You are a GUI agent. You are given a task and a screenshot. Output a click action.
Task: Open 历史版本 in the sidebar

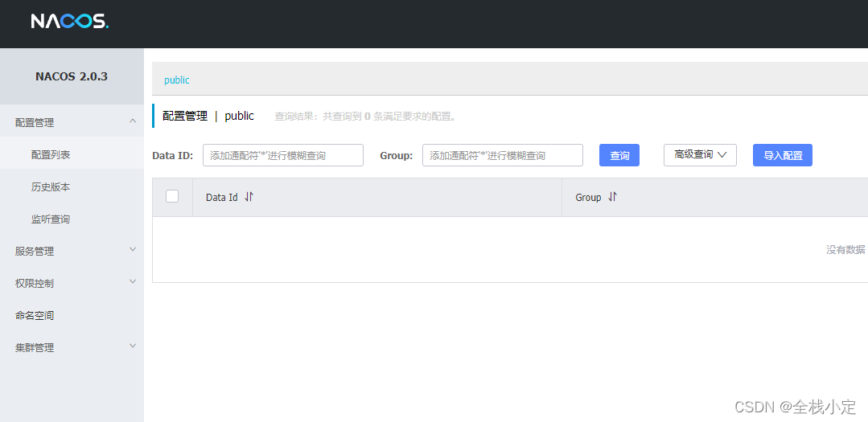pos(72,187)
